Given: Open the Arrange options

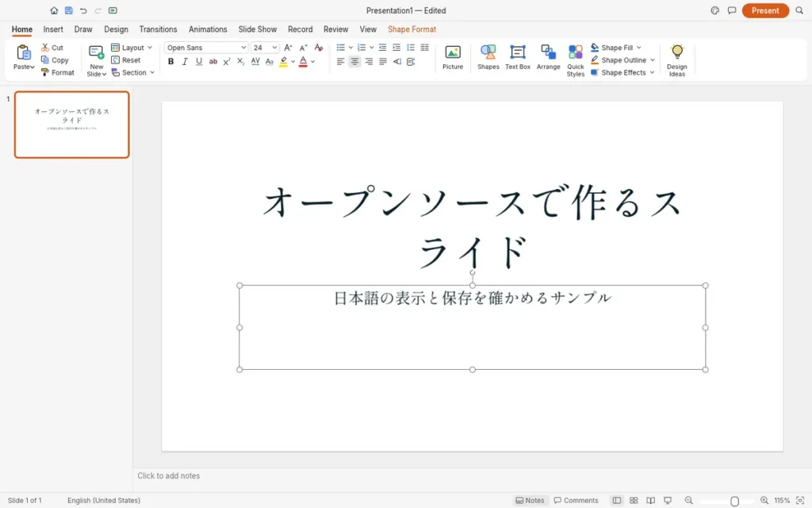Looking at the screenshot, I should pyautogui.click(x=549, y=57).
